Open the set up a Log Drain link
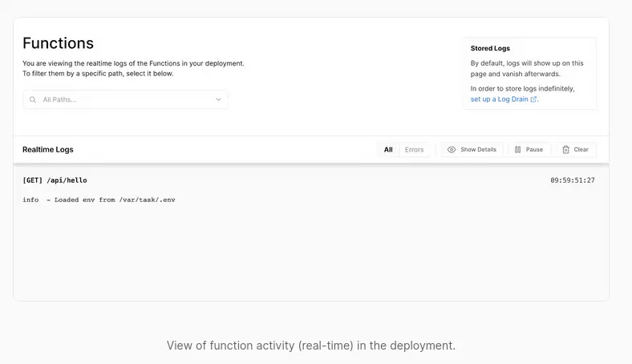Image resolution: width=632 pixels, height=364 pixels. tap(500, 99)
